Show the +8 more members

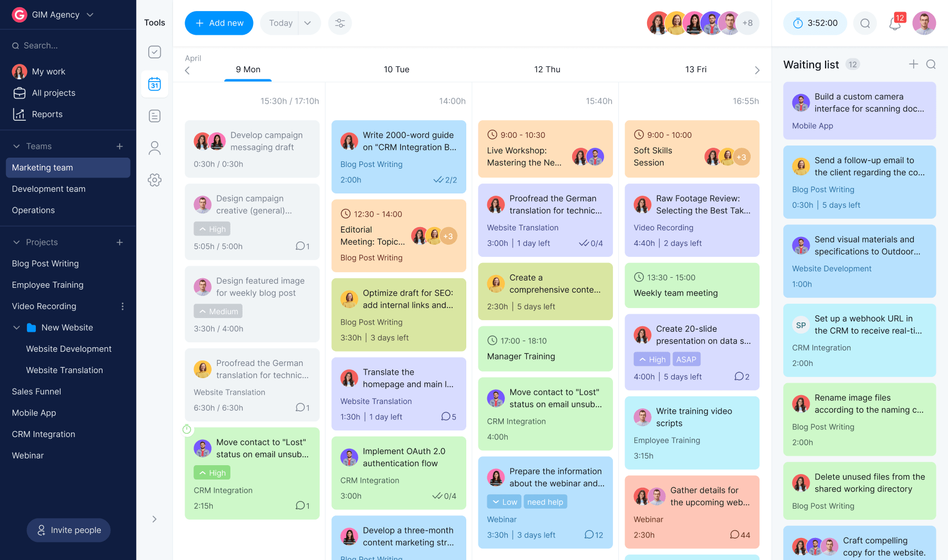coord(747,23)
